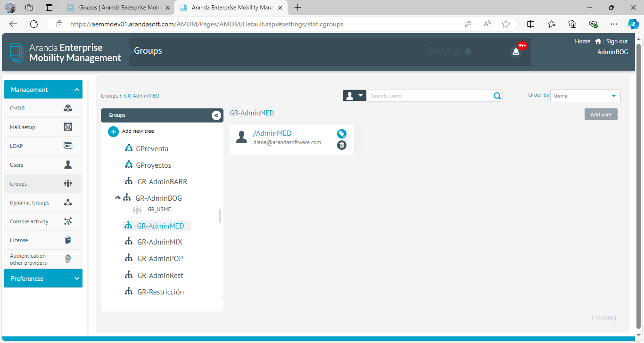Click the Add user button
Screen dimensions: 644x343
(x=601, y=114)
